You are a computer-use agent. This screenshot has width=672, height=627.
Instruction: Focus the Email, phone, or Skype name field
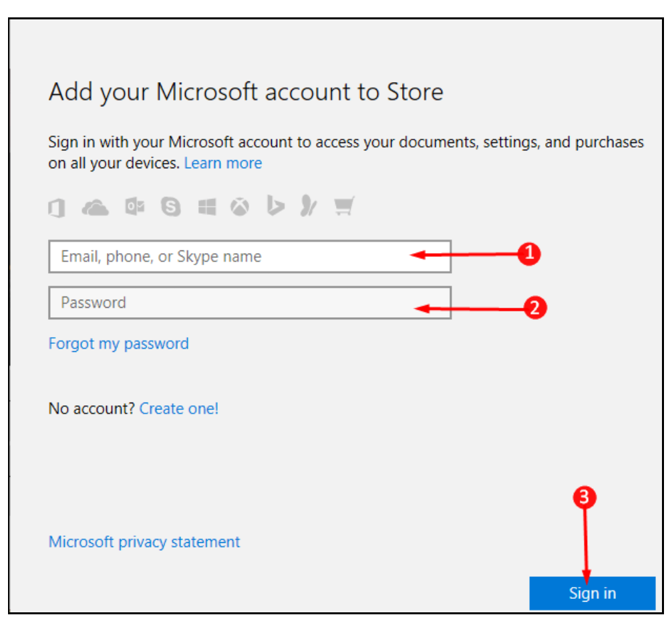[x=250, y=256]
